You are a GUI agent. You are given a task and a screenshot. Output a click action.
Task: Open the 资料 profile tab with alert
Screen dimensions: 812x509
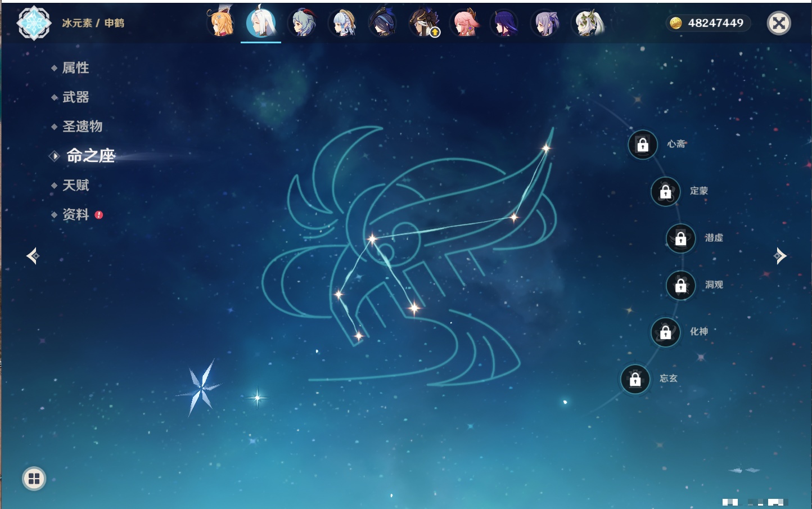pos(75,214)
